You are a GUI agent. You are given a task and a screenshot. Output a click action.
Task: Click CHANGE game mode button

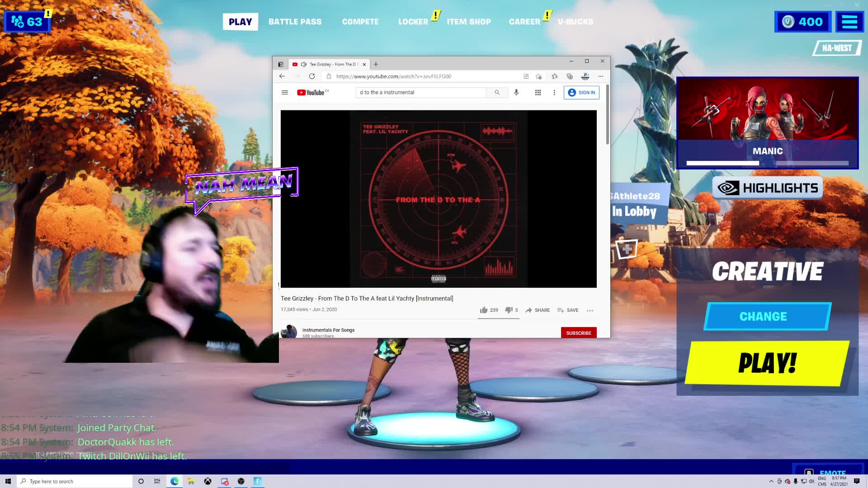pos(767,316)
